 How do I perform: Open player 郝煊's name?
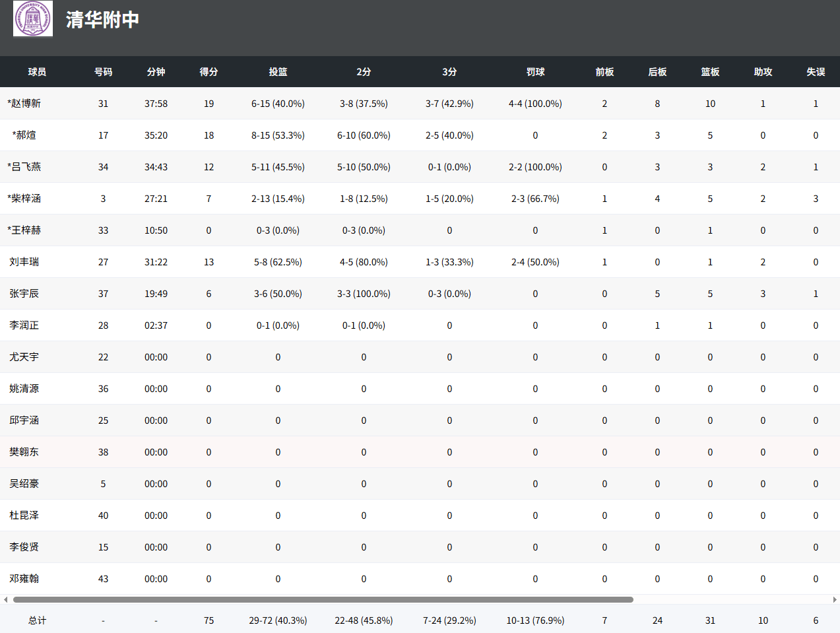[24, 135]
